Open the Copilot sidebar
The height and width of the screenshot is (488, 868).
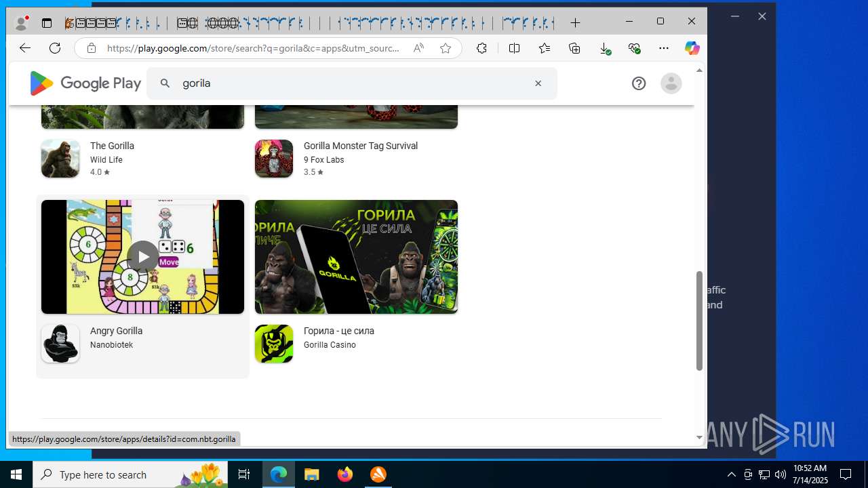[692, 48]
